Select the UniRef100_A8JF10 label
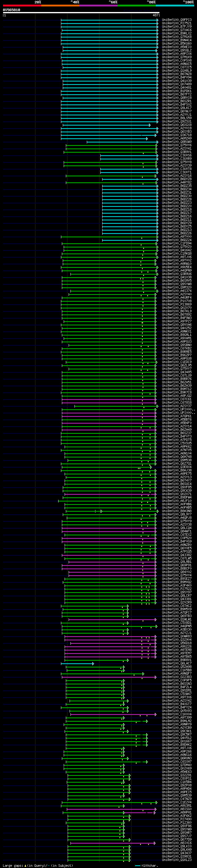 pyautogui.click(x=177, y=501)
